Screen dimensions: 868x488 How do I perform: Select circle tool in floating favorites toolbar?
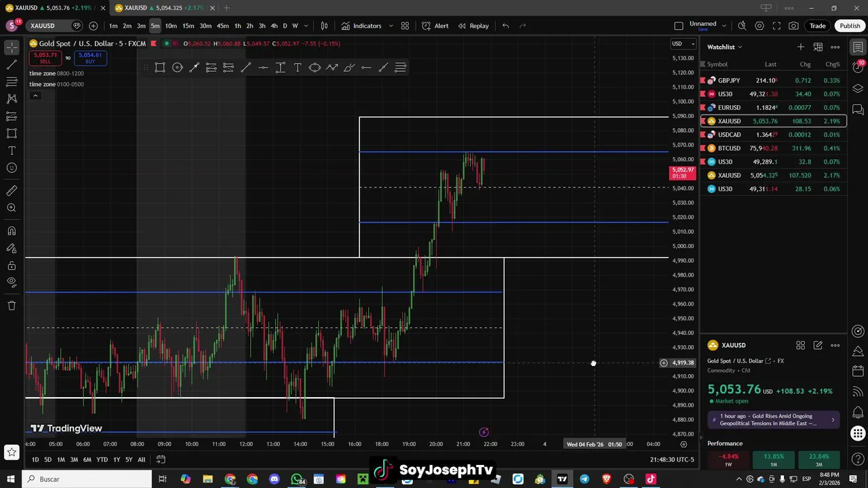(x=177, y=67)
